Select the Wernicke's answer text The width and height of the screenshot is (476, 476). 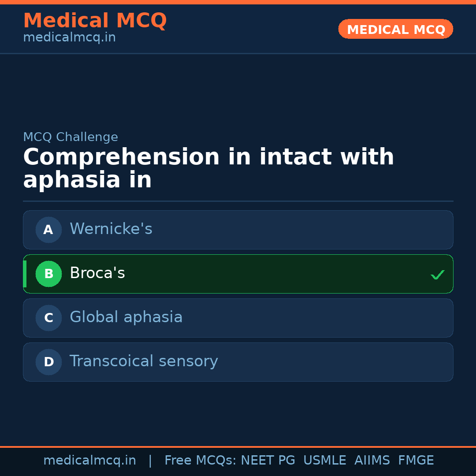111,229
